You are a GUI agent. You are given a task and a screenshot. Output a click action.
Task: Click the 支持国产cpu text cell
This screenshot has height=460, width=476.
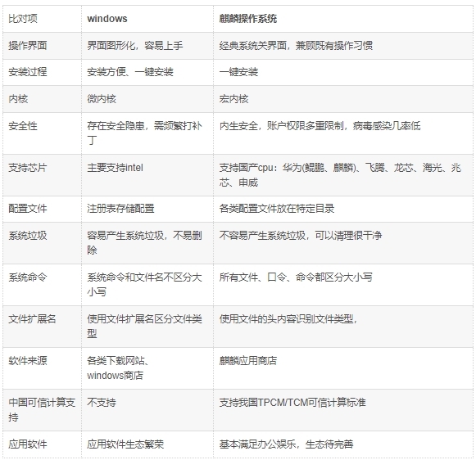point(343,175)
